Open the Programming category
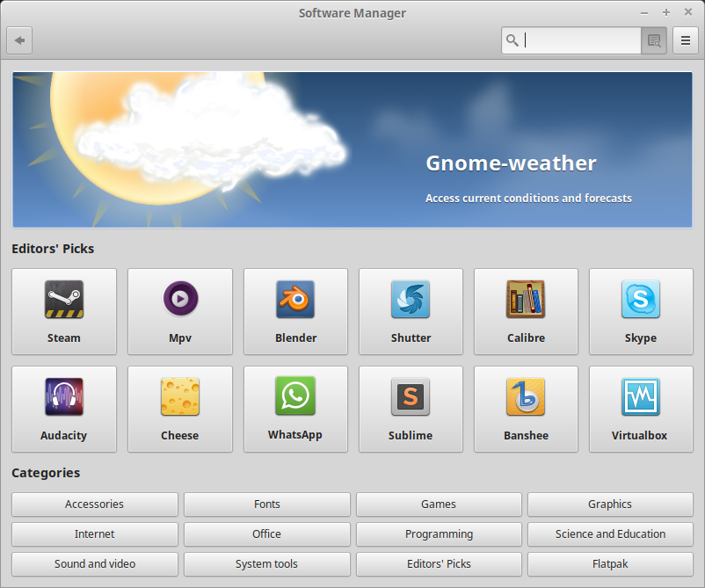This screenshot has width=705, height=588. 439,534
